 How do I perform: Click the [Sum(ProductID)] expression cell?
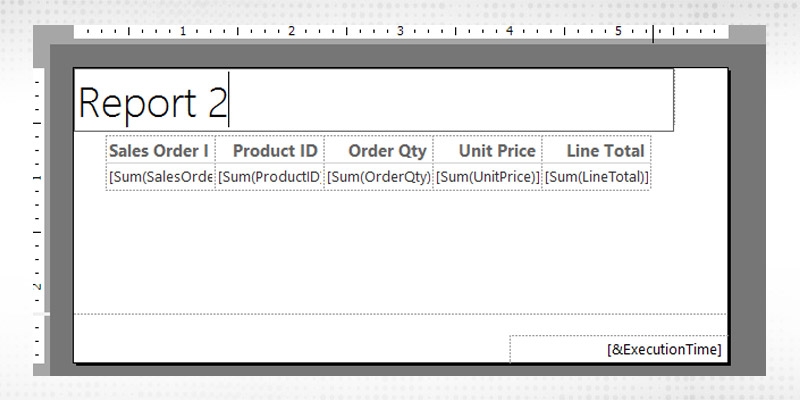(x=269, y=177)
